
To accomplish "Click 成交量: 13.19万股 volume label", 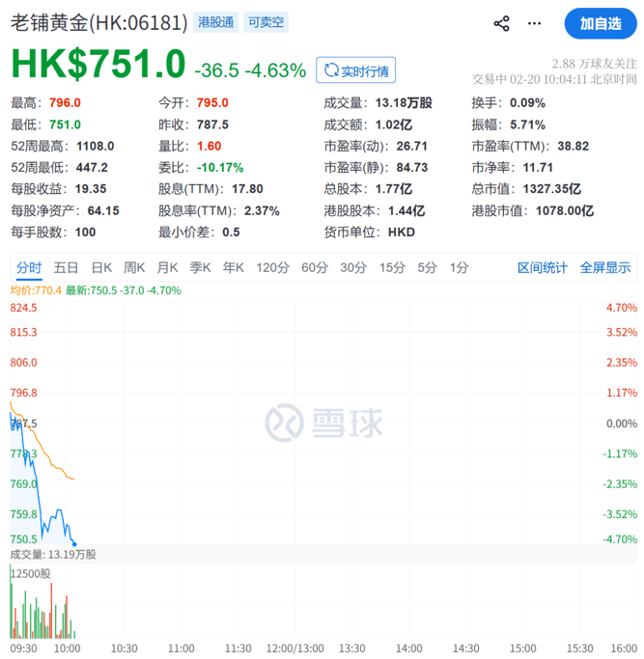I will pyautogui.click(x=53, y=555).
